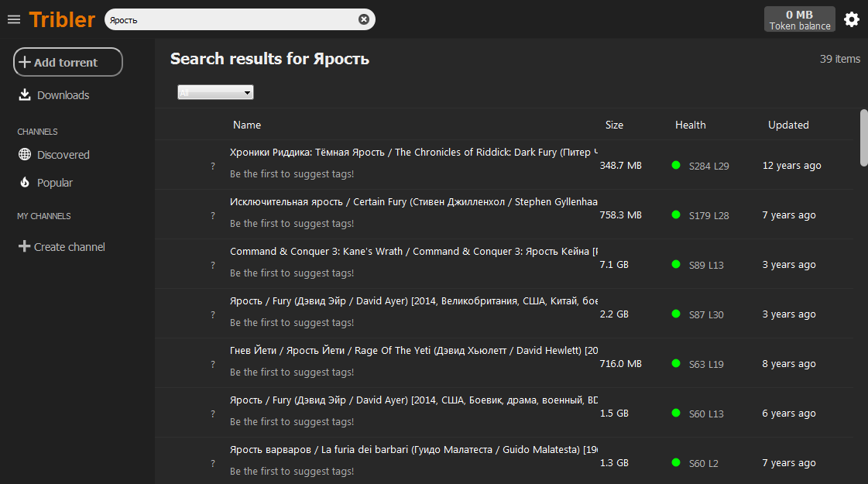This screenshot has width=868, height=484.
Task: Click the Tribler logo
Action: point(62,20)
